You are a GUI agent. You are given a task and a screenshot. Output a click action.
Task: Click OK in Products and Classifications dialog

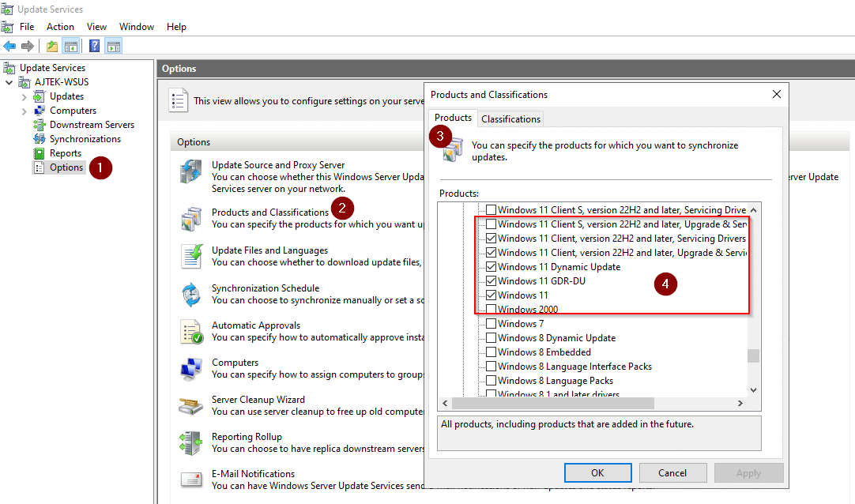pos(597,473)
